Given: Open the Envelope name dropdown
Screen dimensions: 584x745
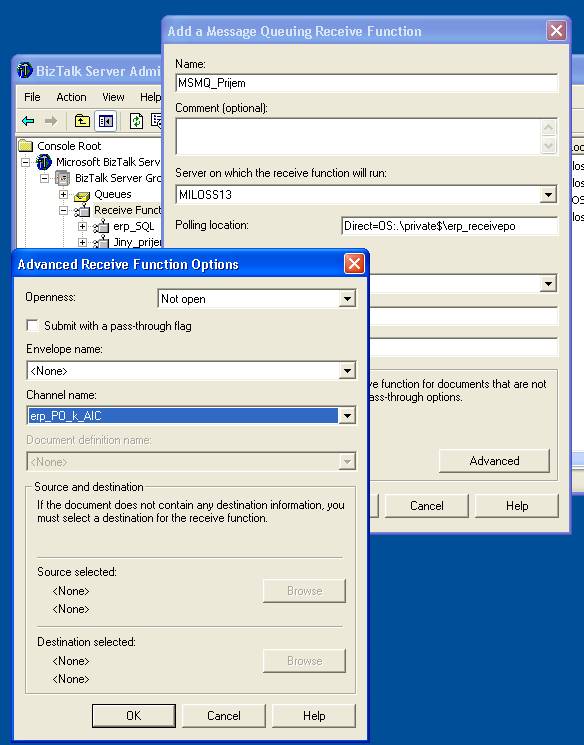Looking at the screenshot, I should tap(347, 371).
